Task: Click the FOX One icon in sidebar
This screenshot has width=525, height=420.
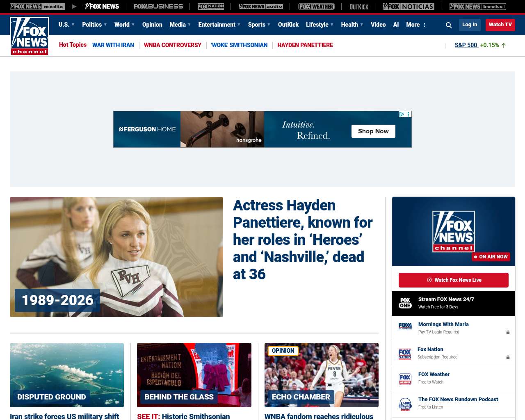Action: pos(405,303)
